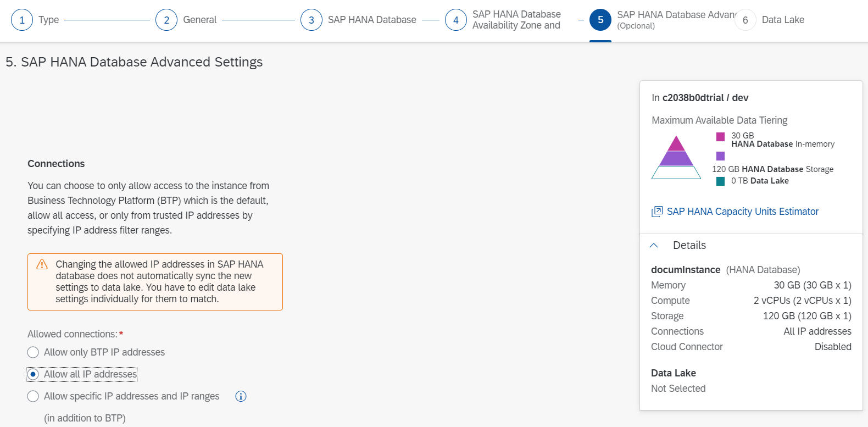Select Allow specific IP addresses and IP ranges
This screenshot has width=868, height=427.
click(33, 396)
